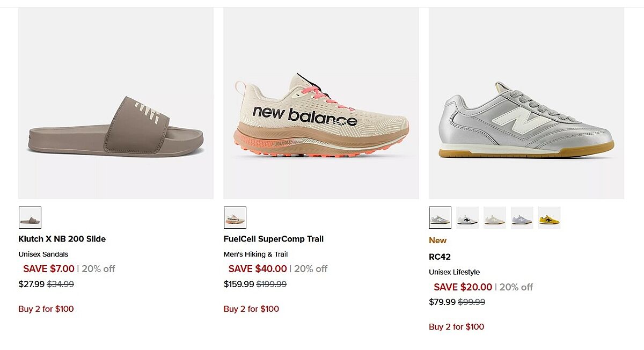This screenshot has height=350, width=644.
Task: Click Buy 2 for $100 under Klutch slide
Action: [46, 309]
